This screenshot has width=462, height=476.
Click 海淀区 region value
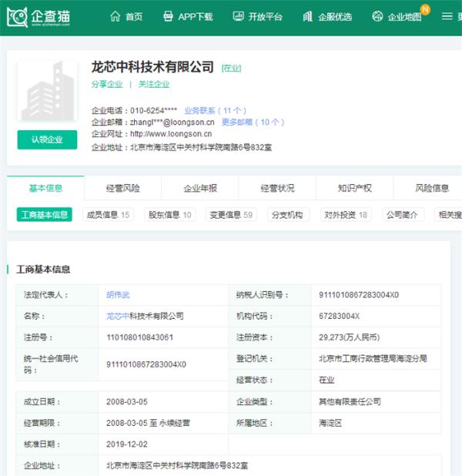click(330, 423)
